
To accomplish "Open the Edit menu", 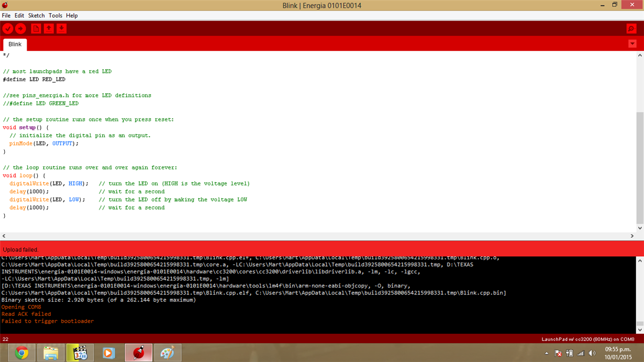I will 19,16.
